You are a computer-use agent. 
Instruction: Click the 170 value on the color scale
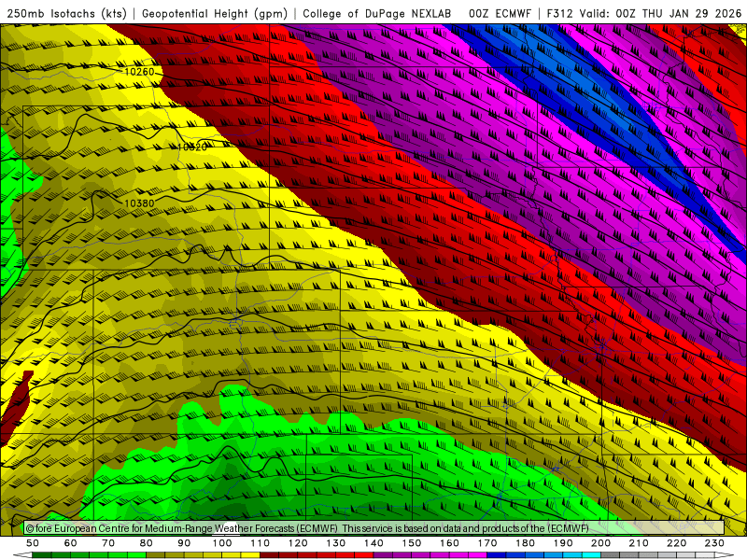pos(487,543)
